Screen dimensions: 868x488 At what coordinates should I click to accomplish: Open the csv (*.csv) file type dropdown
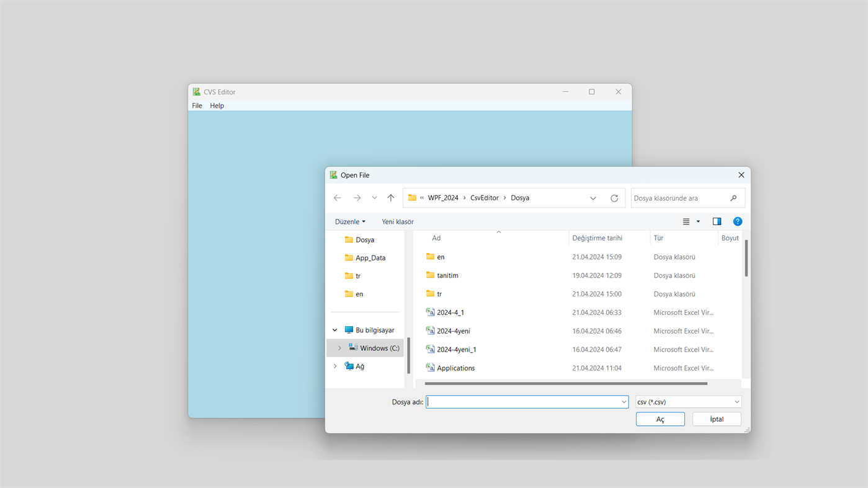click(688, 402)
